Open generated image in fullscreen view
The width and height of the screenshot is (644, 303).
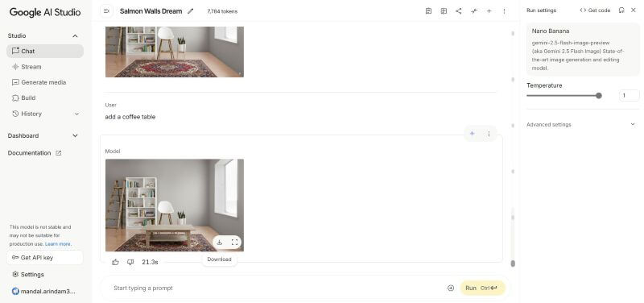pos(234,242)
